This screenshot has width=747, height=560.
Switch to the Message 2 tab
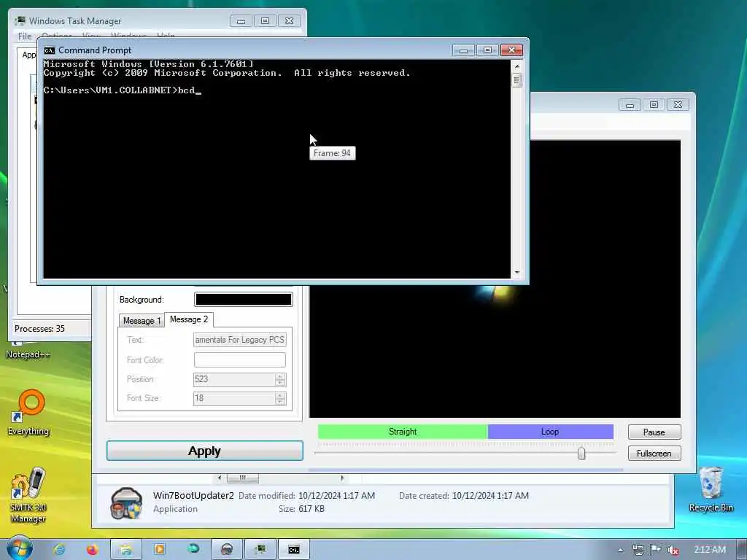[x=189, y=319]
